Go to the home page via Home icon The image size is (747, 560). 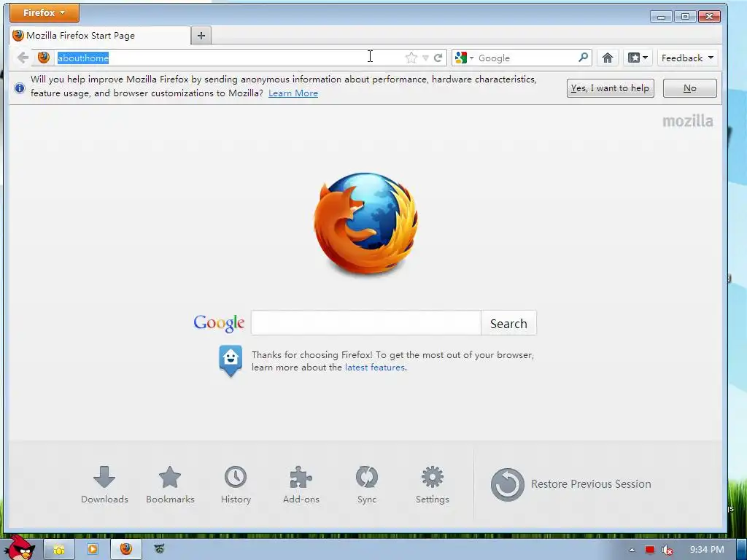point(607,58)
